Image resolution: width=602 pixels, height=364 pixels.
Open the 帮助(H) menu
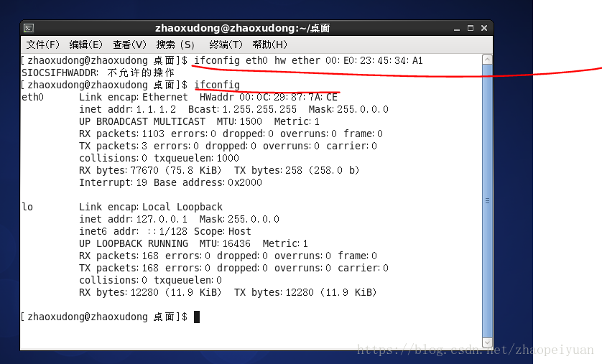(269, 45)
